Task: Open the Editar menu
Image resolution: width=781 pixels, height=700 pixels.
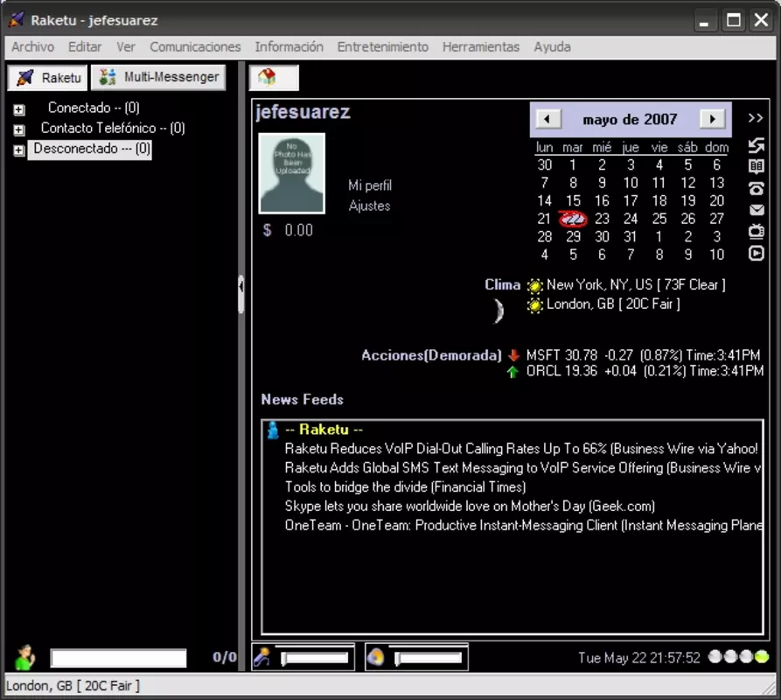Action: point(85,47)
